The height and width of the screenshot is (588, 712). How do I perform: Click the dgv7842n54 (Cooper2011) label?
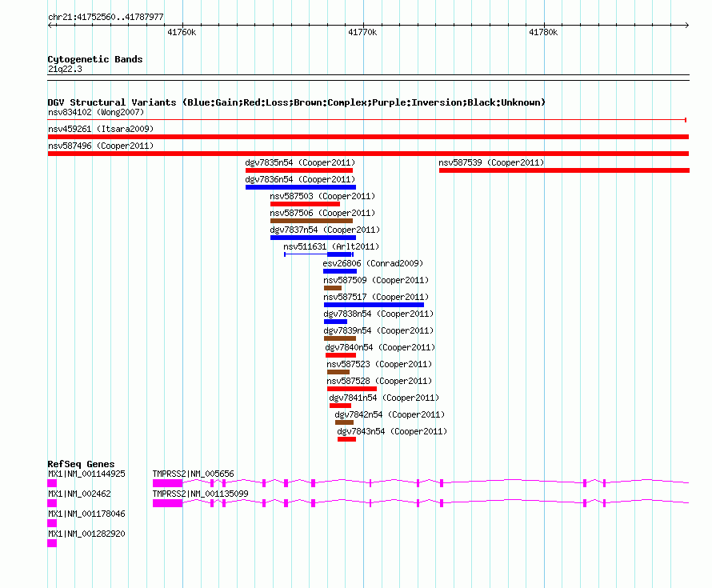point(390,414)
